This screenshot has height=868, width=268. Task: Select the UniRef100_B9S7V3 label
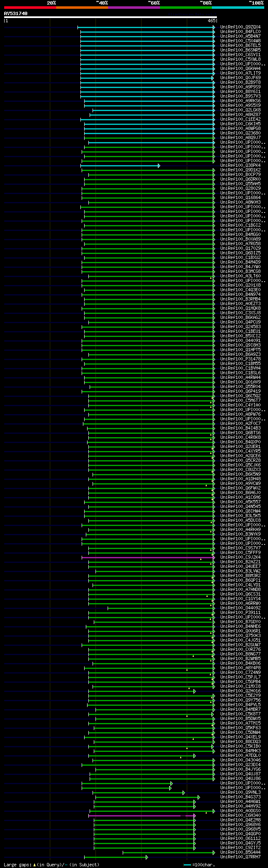(240, 96)
